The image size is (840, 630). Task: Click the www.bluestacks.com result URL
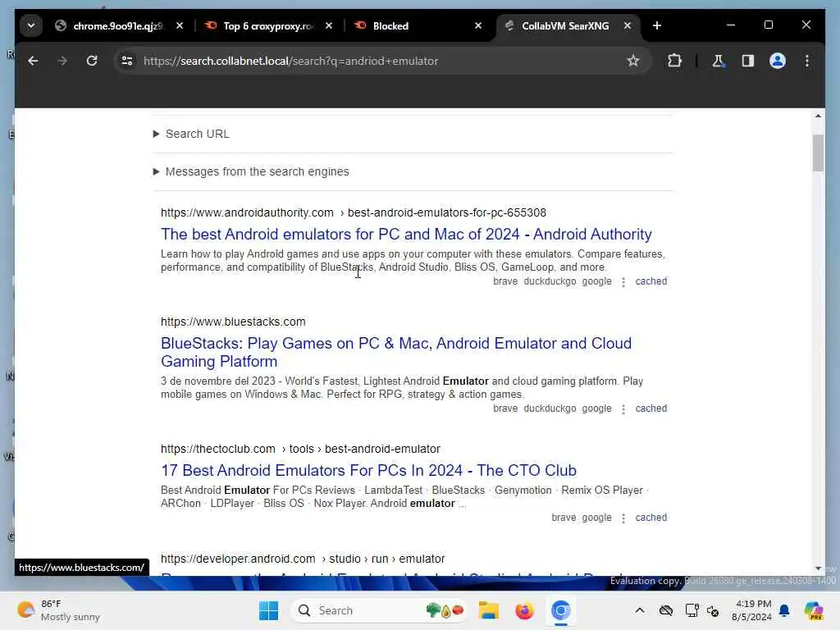point(233,322)
